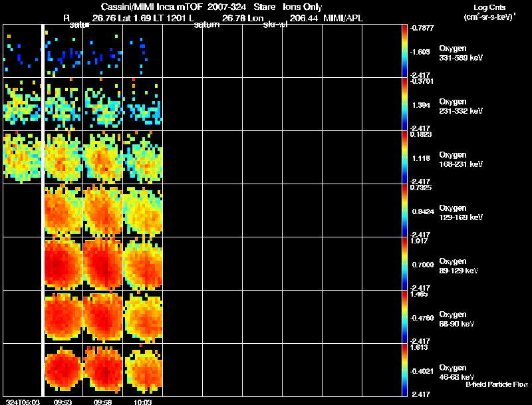Screen dimensions: 532x405
Task: Select the 09:53 Oxygen 46-68 keV image panel
Action: tap(64, 370)
